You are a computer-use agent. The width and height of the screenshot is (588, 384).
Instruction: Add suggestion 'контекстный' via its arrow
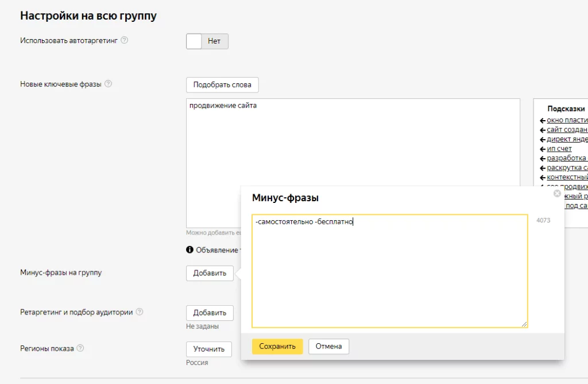[x=542, y=177]
